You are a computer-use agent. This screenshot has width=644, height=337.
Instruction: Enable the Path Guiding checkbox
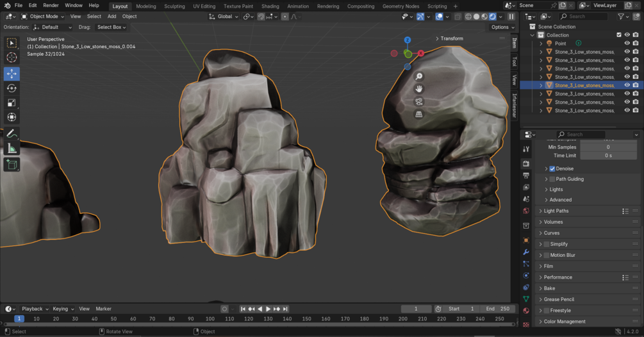tap(552, 179)
